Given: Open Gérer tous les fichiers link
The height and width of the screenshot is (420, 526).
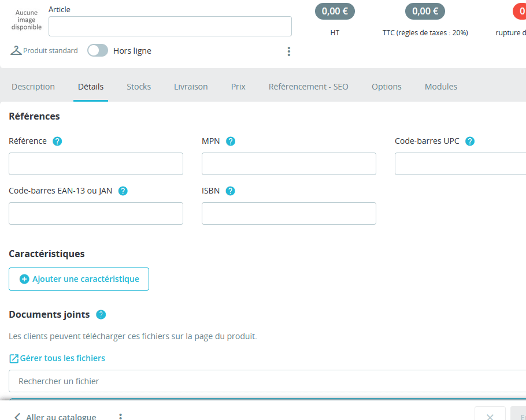Looking at the screenshot, I should [x=57, y=358].
